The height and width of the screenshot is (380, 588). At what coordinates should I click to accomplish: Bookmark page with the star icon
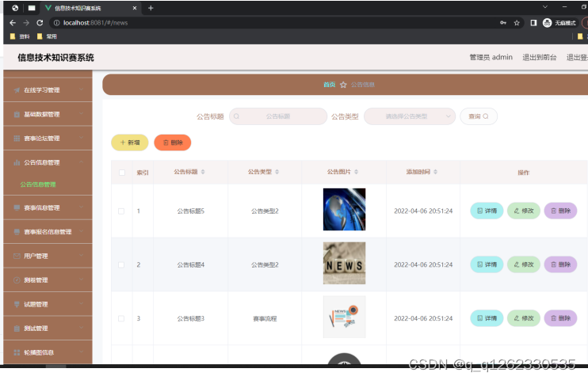(x=517, y=23)
